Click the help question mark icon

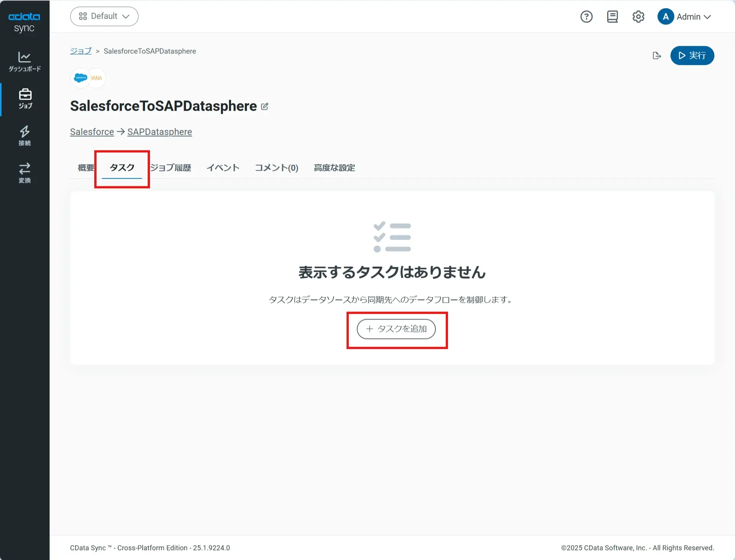point(586,17)
